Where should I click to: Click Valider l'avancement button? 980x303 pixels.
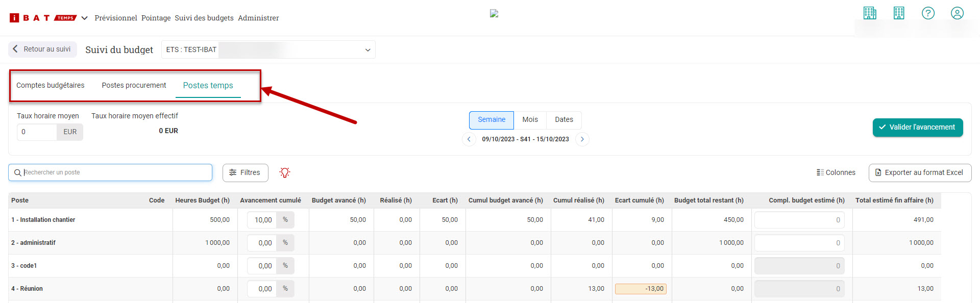coord(917,128)
